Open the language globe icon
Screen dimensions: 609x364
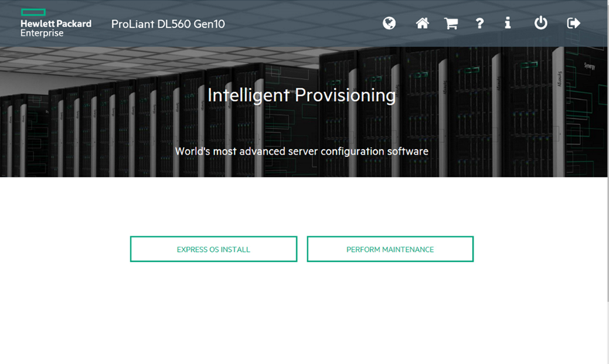pyautogui.click(x=389, y=23)
